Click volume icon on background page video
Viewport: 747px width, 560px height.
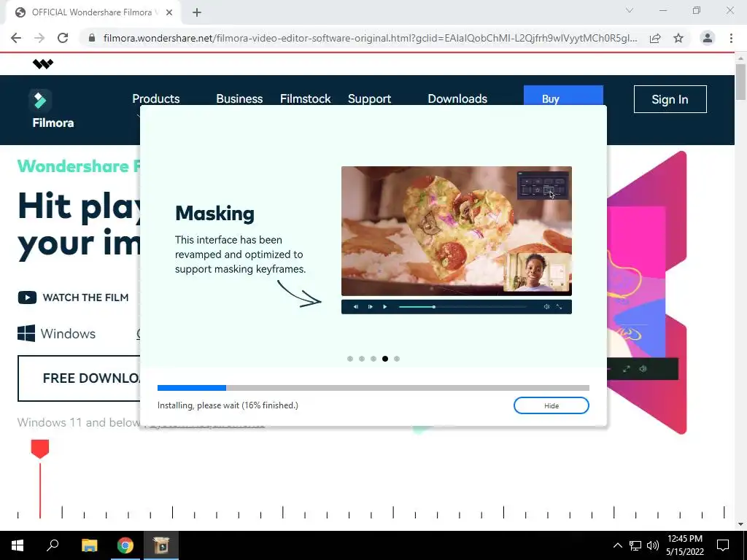pyautogui.click(x=643, y=368)
